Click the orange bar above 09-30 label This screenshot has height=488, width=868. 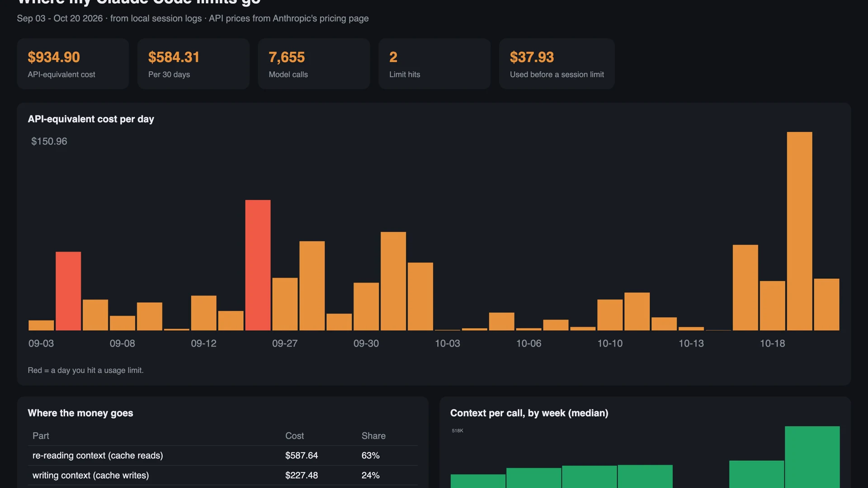click(366, 306)
